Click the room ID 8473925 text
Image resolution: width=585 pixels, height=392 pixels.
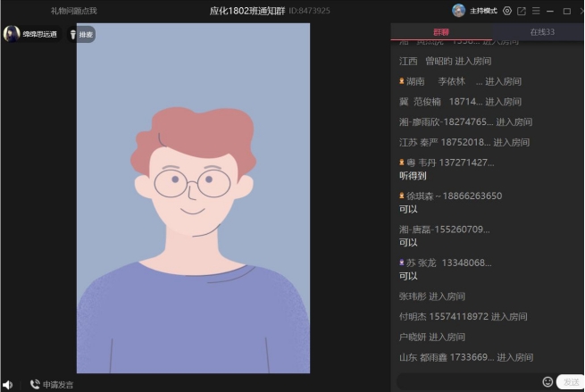click(x=309, y=11)
